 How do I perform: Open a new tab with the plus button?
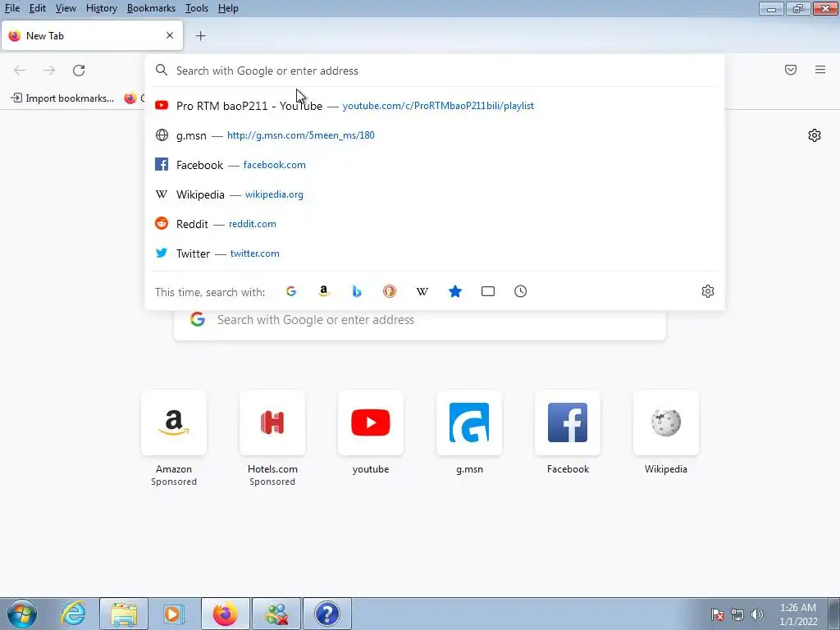200,36
